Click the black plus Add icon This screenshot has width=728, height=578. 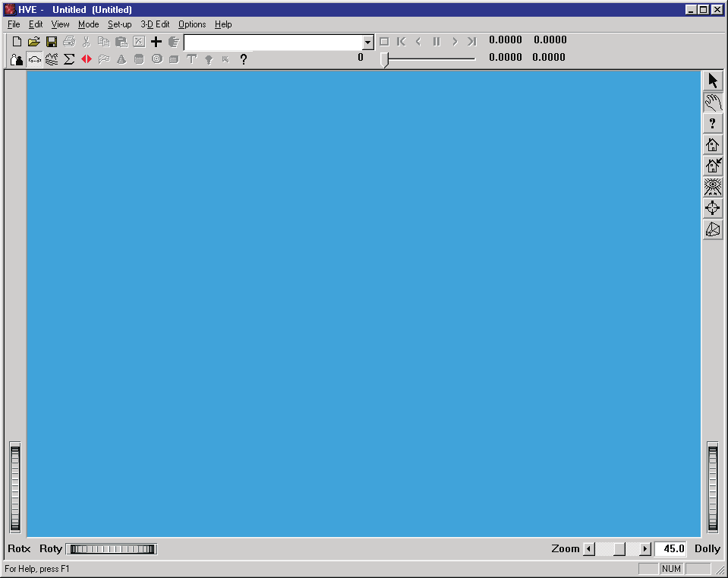pyautogui.click(x=156, y=42)
